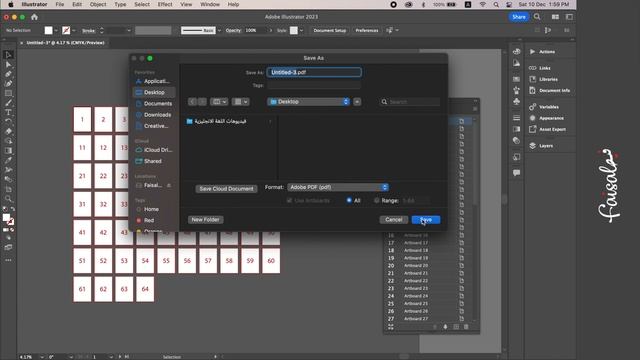Open the Symbols panel club icon
This screenshot has height=360, width=640.
[x=516, y=101]
